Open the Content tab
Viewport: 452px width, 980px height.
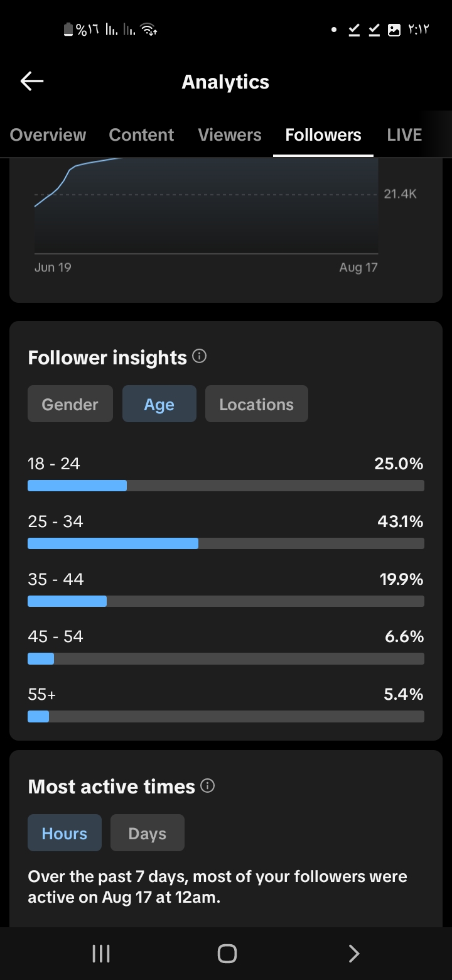142,135
